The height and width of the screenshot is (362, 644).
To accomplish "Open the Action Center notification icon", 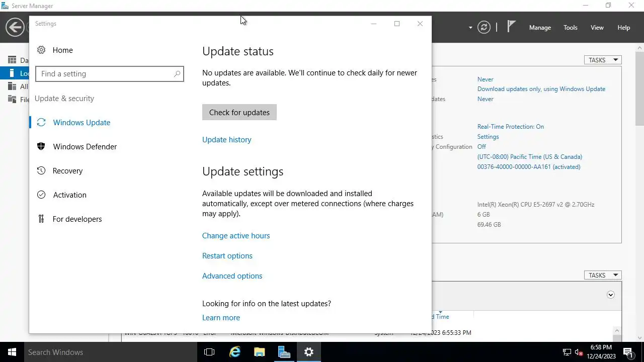I will point(628,352).
